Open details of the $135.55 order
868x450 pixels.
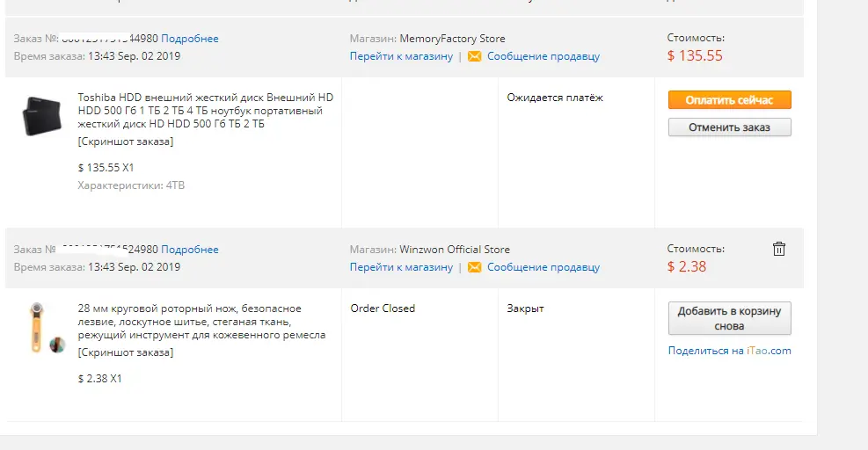click(190, 39)
